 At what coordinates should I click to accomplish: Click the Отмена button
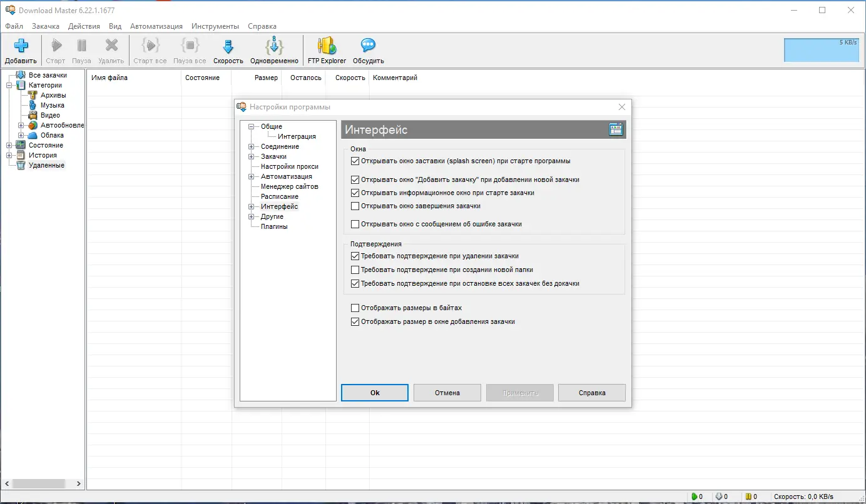[447, 393]
